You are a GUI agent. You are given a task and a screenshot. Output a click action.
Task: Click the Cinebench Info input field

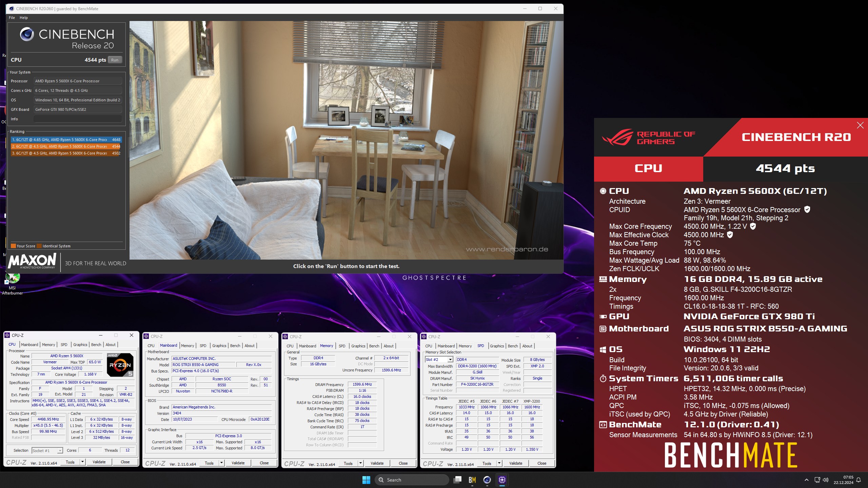click(x=78, y=119)
